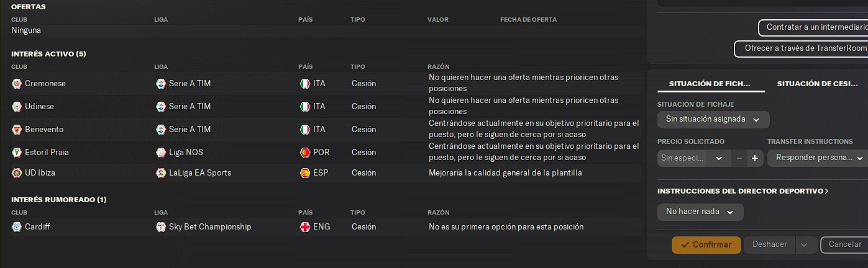Click the Confirmar button

tap(706, 245)
